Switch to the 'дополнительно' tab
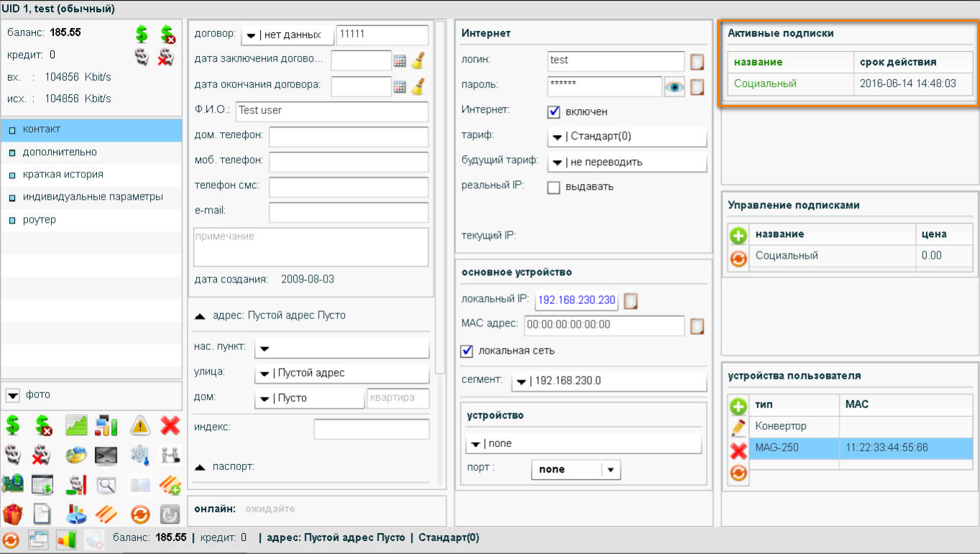Image resolution: width=980 pixels, height=554 pixels. tap(60, 152)
